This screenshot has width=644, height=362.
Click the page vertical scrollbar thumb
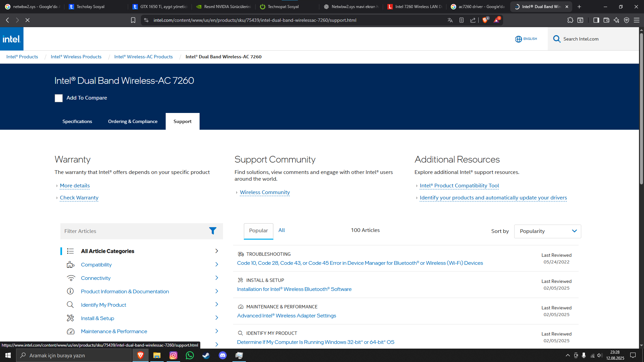tap(641, 109)
